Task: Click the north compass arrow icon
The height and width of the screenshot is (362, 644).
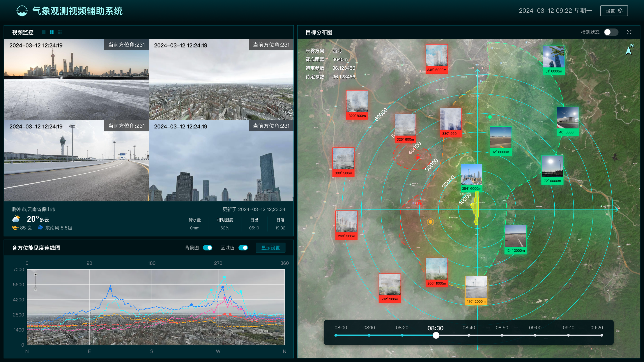Action: pos(629,50)
